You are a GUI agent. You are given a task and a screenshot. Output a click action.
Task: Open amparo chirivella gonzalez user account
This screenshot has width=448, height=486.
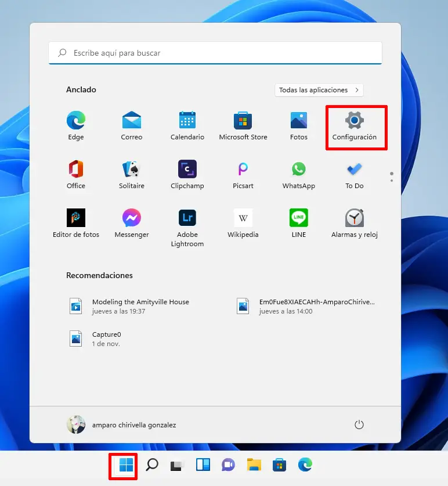tap(121, 424)
